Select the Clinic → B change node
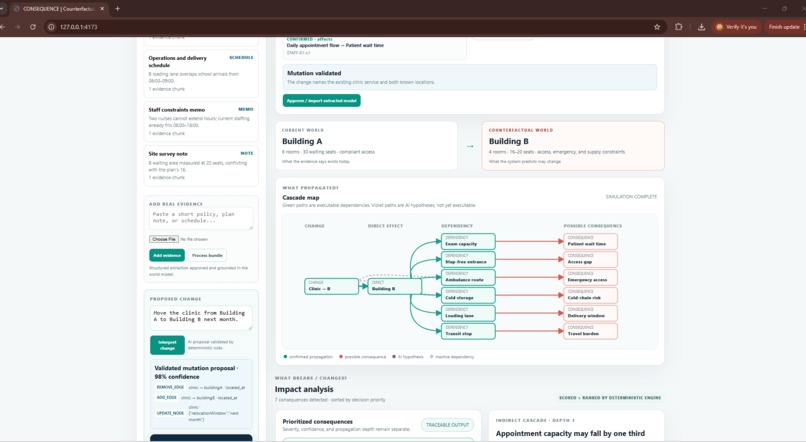Screen dimensions: 806x442 332,286
